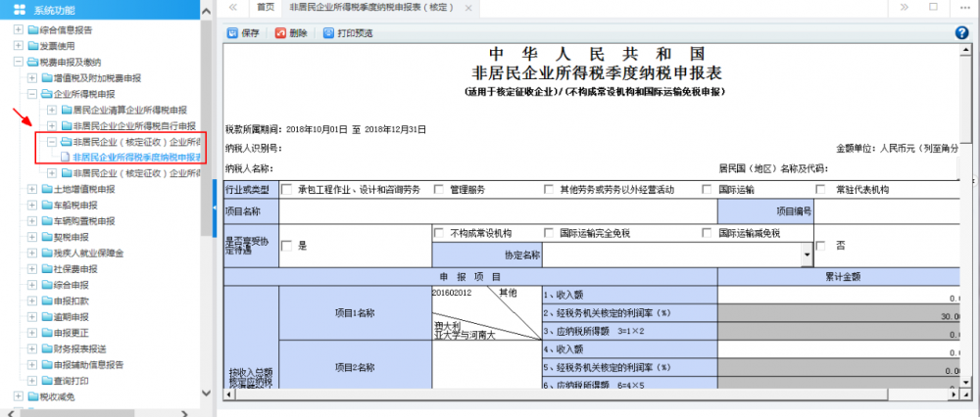Click the folder icon beside 土地增值税申报
The width and height of the screenshot is (980, 417).
tap(47, 189)
